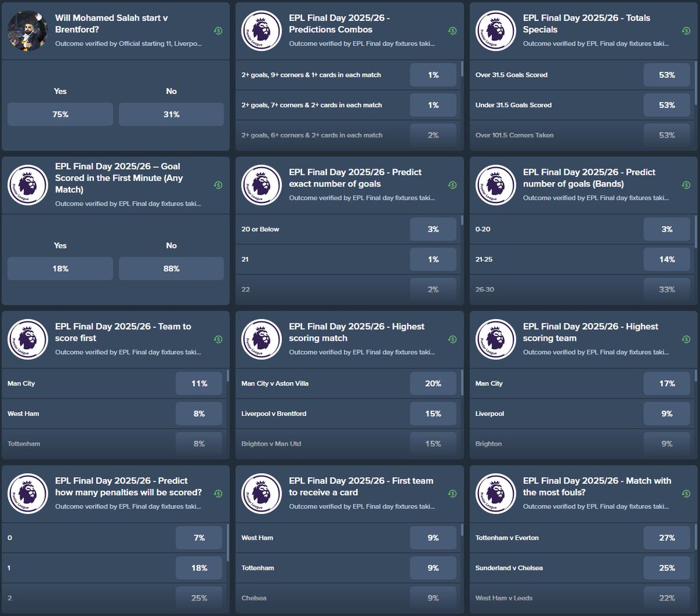Open 'Goal Scored in the First Minute' title

(x=119, y=178)
